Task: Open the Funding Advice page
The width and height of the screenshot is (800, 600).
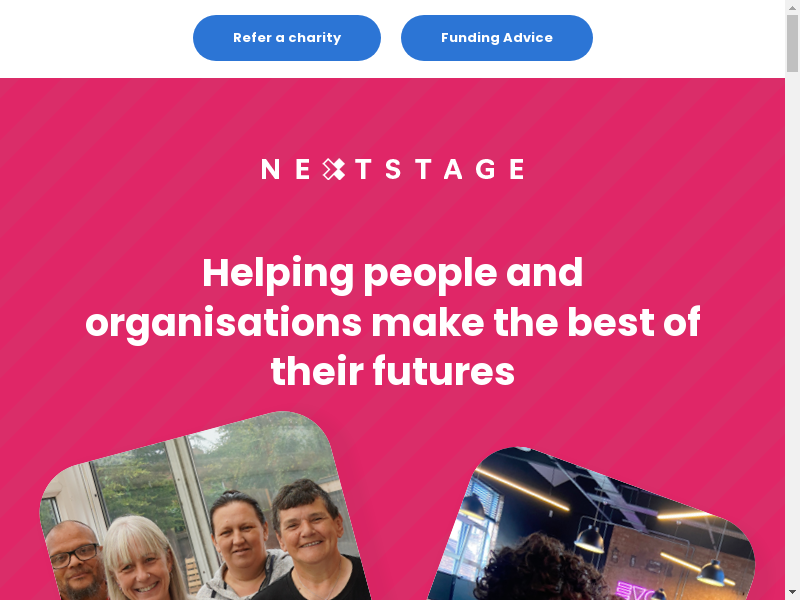Action: point(496,38)
